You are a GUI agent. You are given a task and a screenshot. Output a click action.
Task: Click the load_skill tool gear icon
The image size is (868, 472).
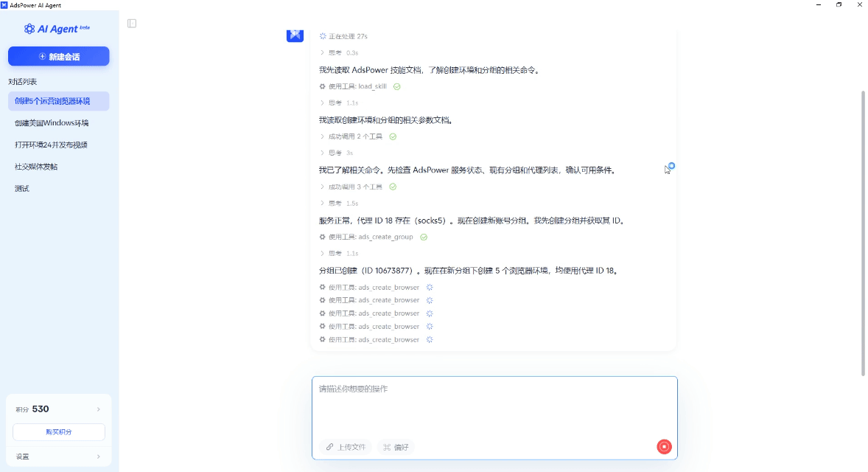(322, 86)
